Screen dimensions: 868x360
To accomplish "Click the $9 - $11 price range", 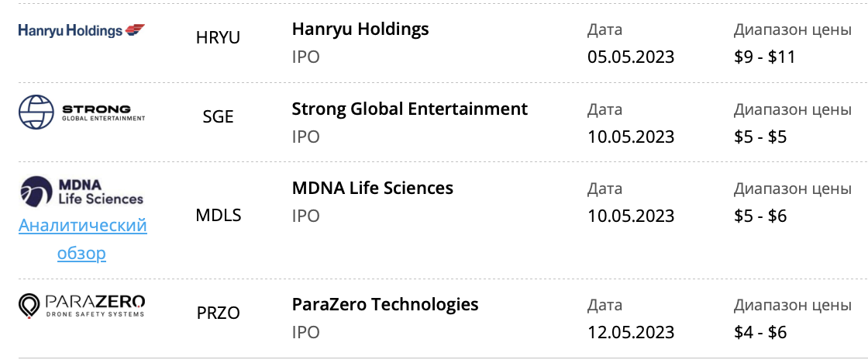I will click(x=764, y=57).
